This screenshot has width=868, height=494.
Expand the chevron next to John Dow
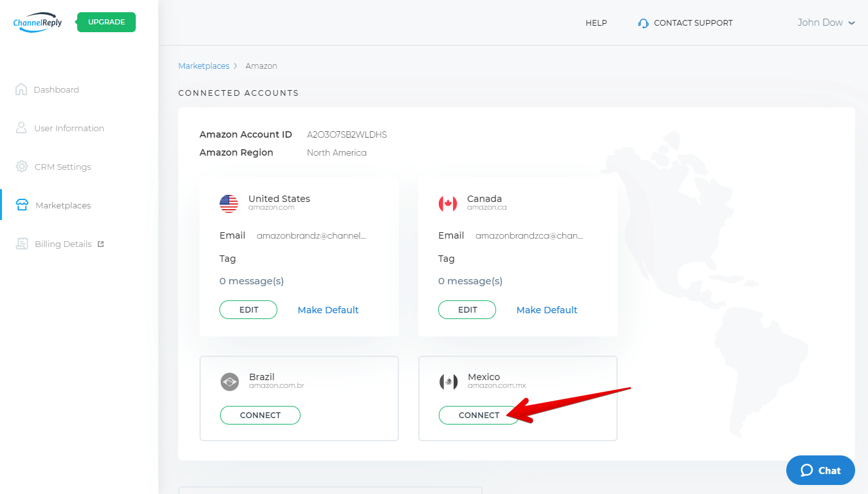click(852, 23)
